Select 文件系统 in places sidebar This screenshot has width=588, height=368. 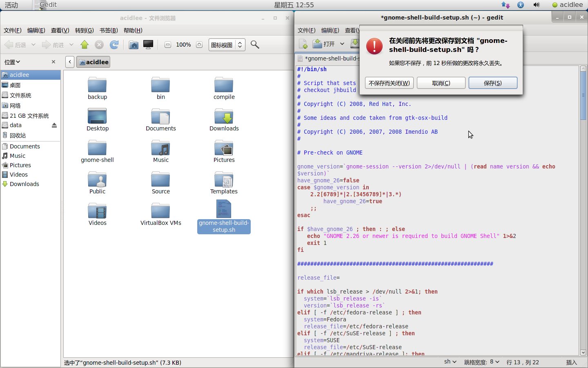point(31,95)
